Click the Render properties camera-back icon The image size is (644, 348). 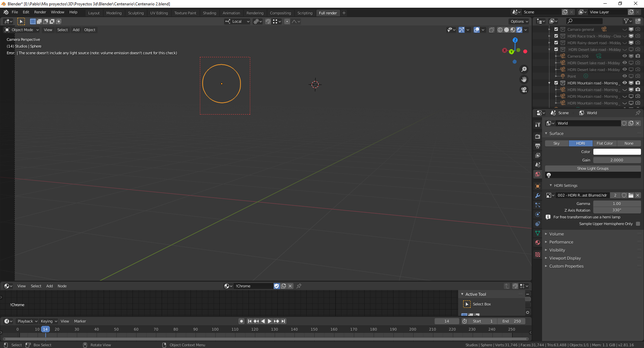[x=538, y=136]
